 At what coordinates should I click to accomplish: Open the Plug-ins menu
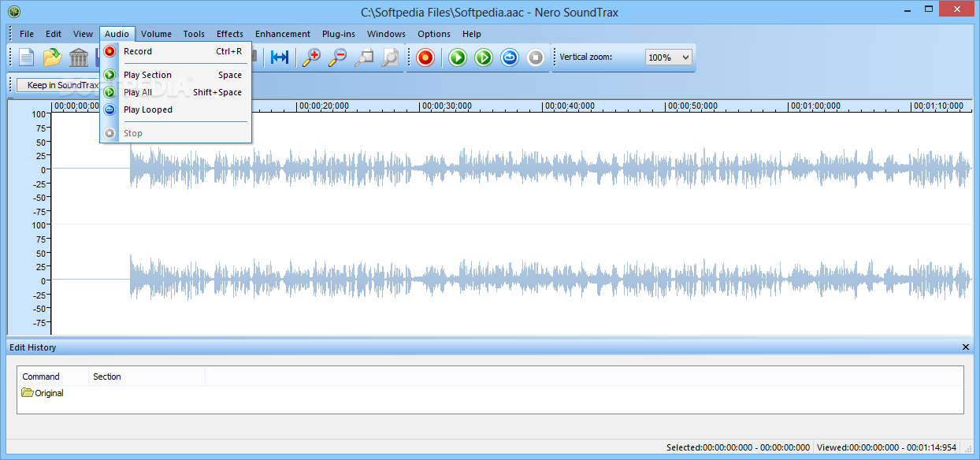[339, 34]
